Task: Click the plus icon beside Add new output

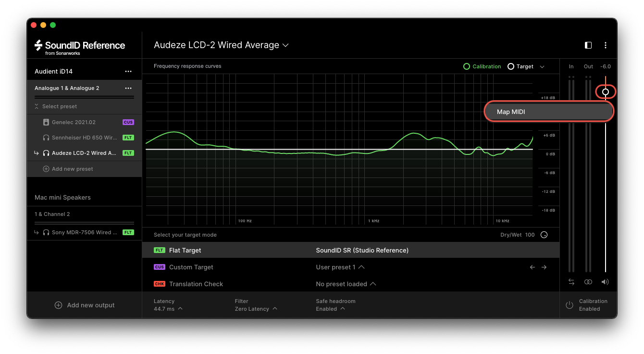Action: [58, 305]
